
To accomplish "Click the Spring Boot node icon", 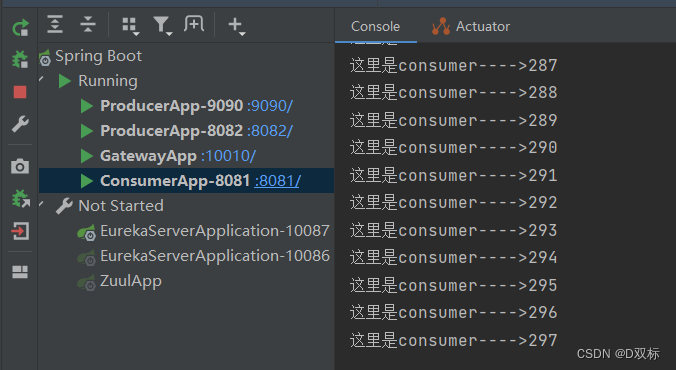I will tap(45, 57).
